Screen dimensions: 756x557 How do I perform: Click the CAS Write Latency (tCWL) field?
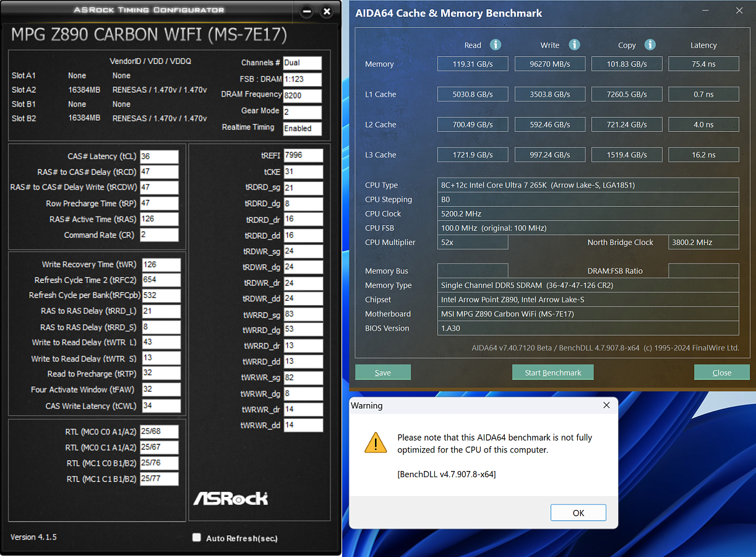point(161,406)
